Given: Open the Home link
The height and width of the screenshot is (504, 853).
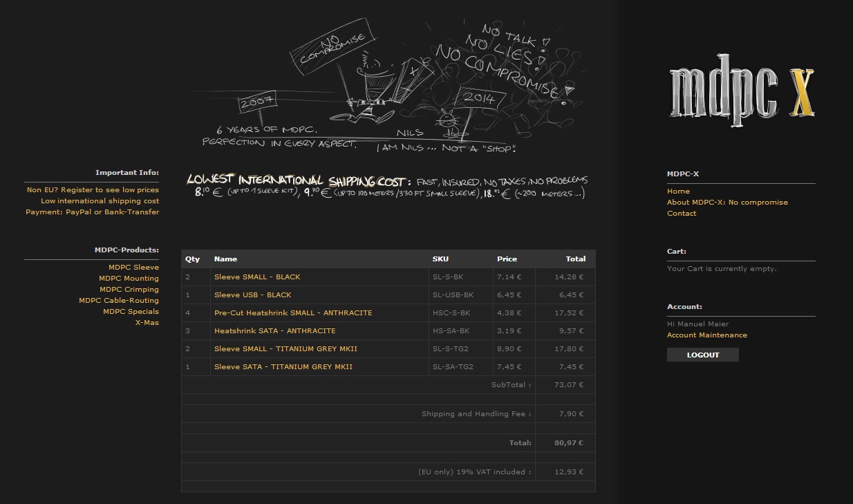Looking at the screenshot, I should pos(678,192).
